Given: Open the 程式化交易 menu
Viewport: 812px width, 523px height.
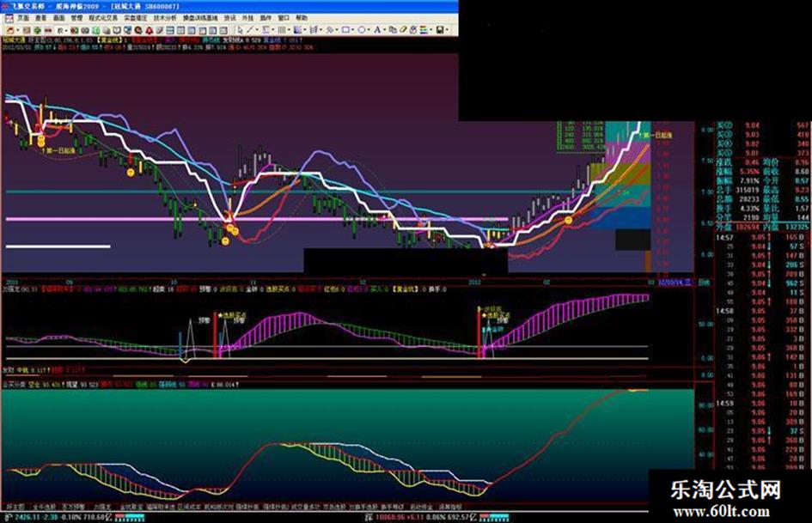Looking at the screenshot, I should pos(103,18).
